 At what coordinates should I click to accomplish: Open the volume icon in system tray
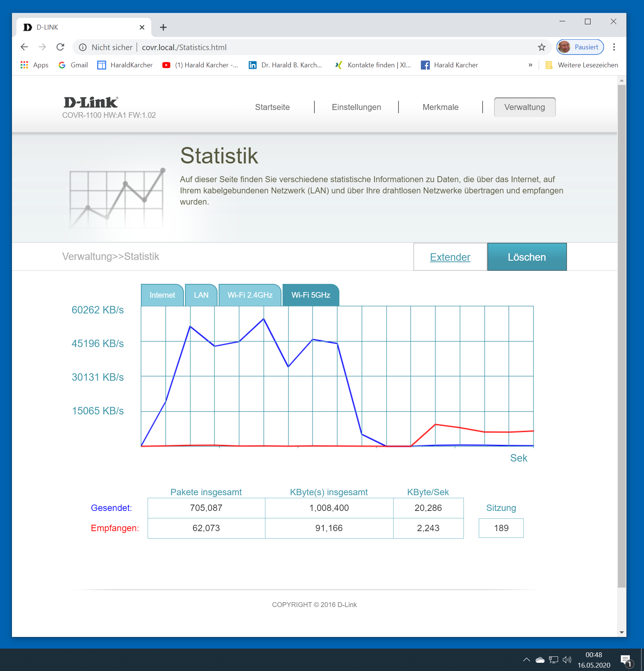567,660
